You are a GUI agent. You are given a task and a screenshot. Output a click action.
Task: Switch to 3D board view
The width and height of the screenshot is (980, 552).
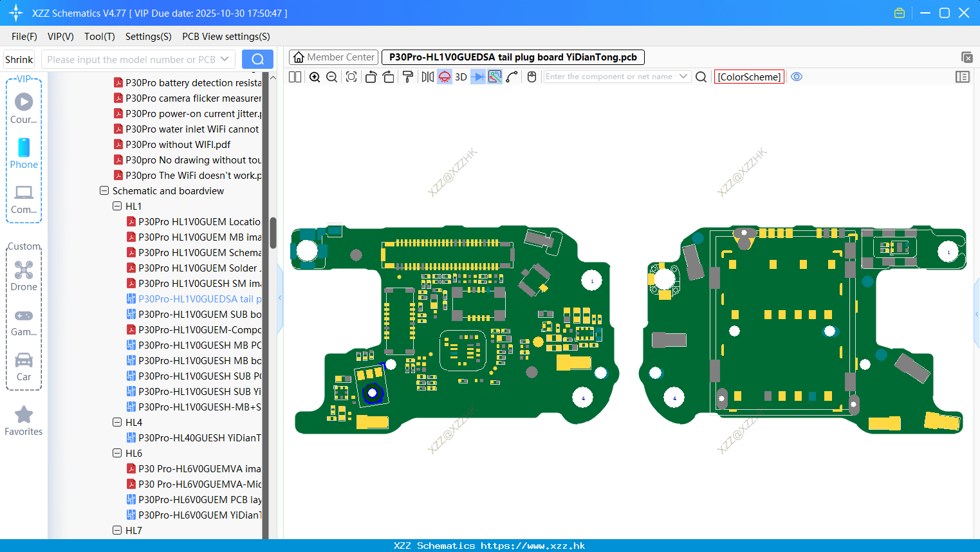(x=461, y=77)
